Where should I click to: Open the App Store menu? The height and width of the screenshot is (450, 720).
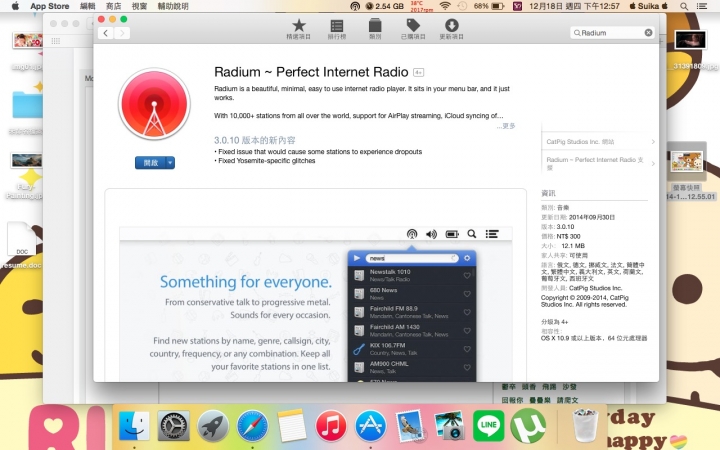coord(50,6)
